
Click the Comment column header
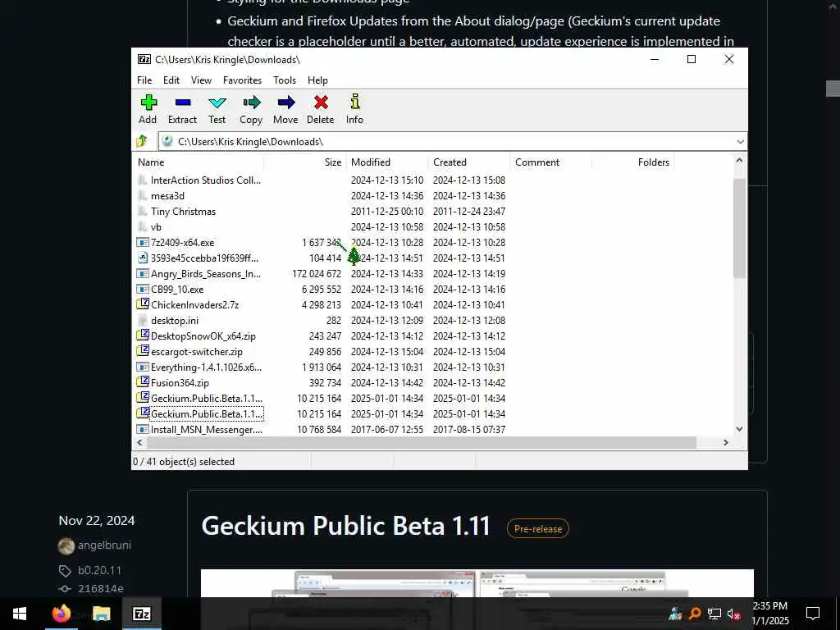pyautogui.click(x=551, y=162)
